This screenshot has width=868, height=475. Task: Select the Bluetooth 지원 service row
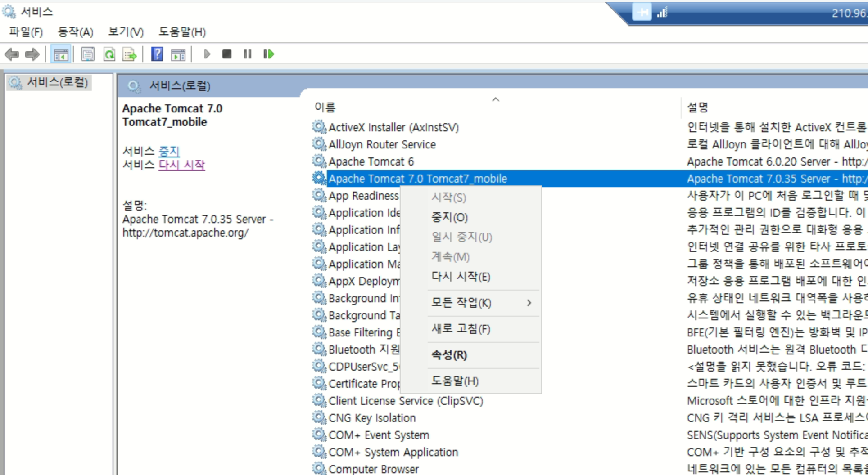(x=364, y=350)
